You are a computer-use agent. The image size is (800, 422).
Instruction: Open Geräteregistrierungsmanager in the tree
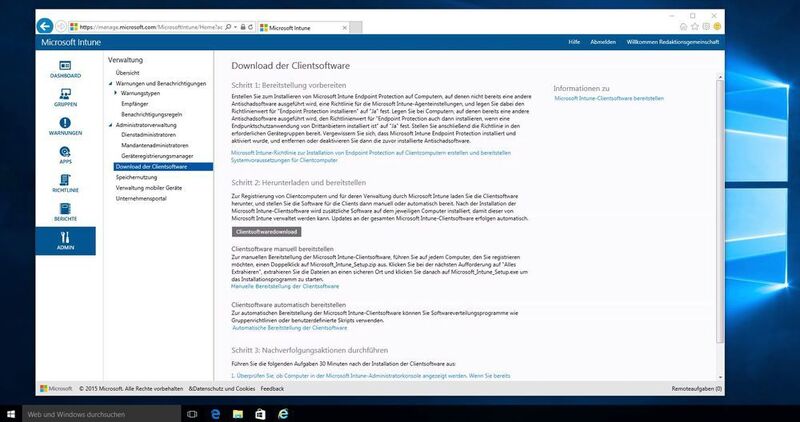157,156
